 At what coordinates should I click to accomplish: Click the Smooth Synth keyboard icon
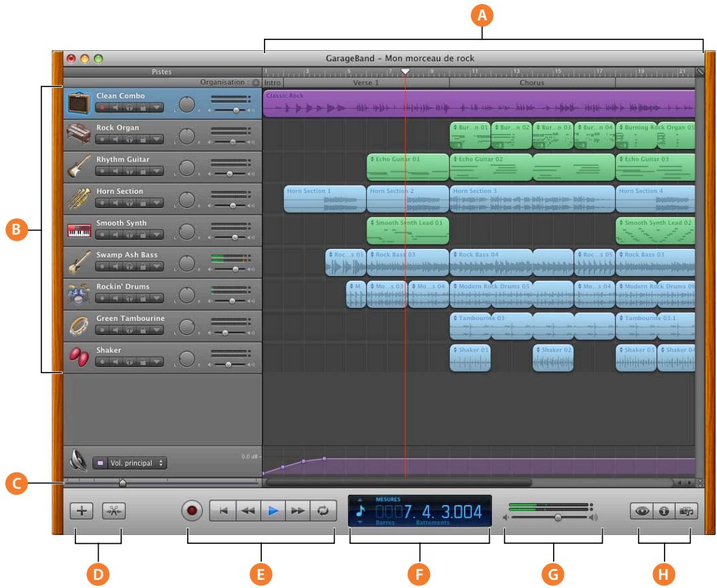pyautogui.click(x=79, y=230)
